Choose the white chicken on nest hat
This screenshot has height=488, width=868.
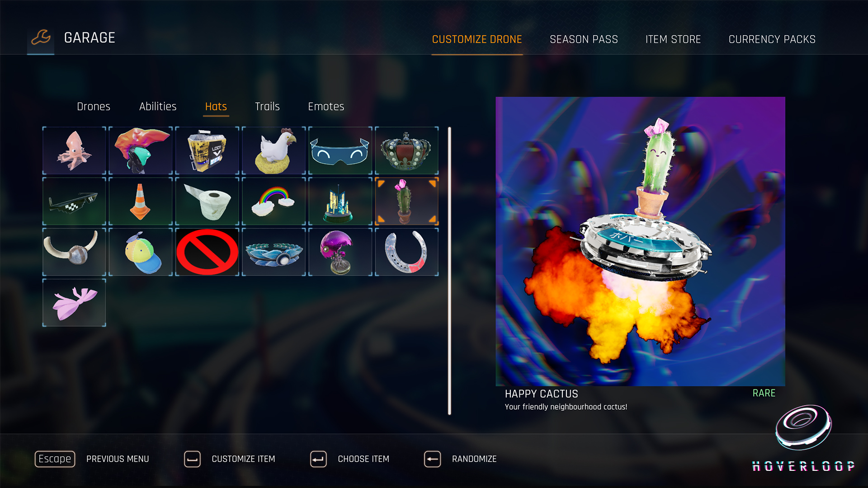coord(274,150)
